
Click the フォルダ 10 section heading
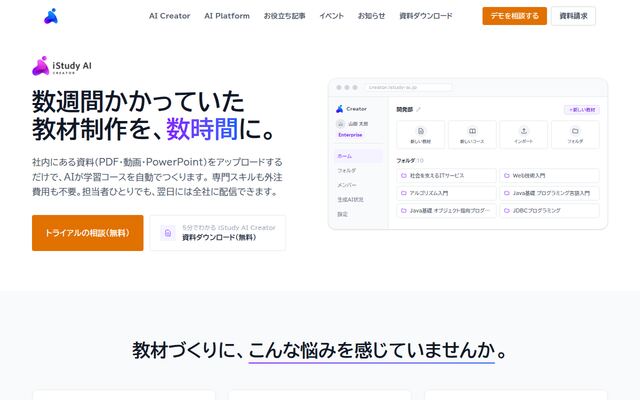point(410,161)
